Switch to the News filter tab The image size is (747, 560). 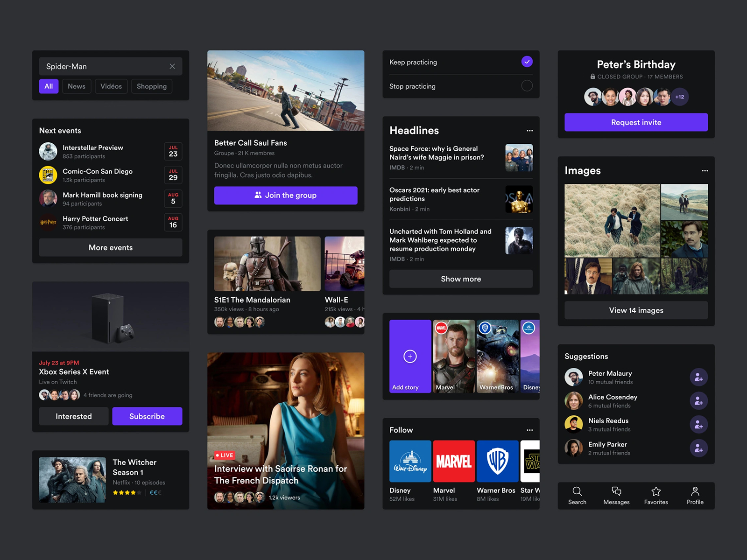point(77,86)
